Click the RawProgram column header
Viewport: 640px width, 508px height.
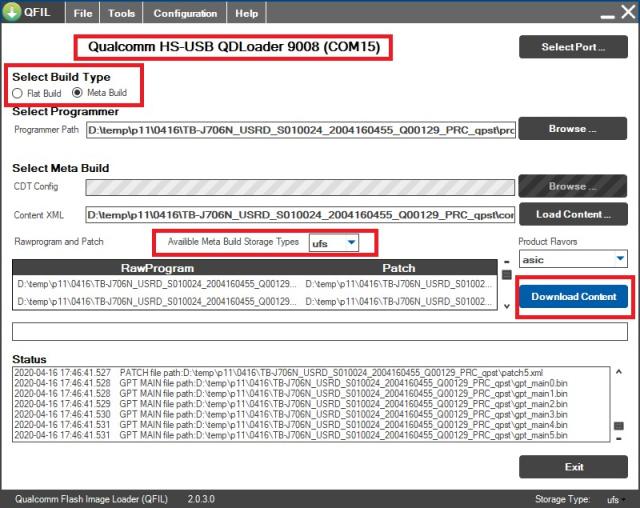157,268
